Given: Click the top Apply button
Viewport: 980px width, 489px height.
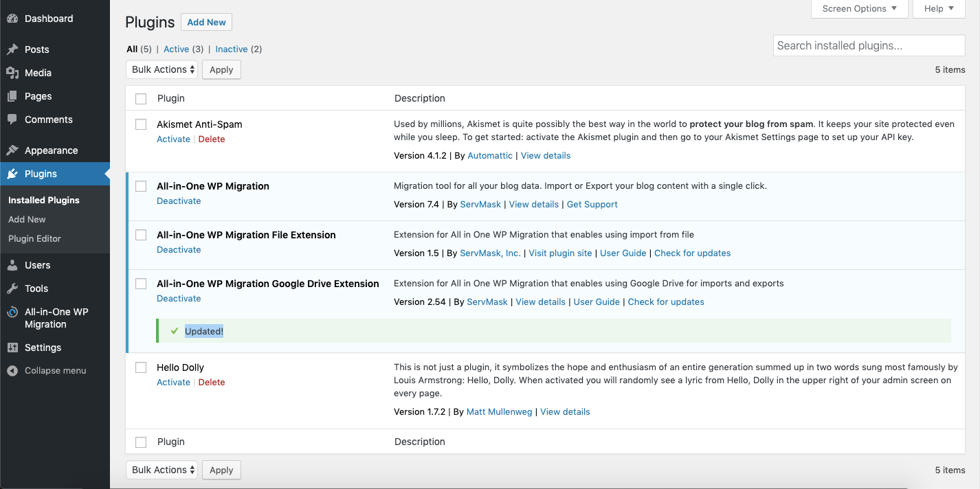Looking at the screenshot, I should click(x=221, y=69).
